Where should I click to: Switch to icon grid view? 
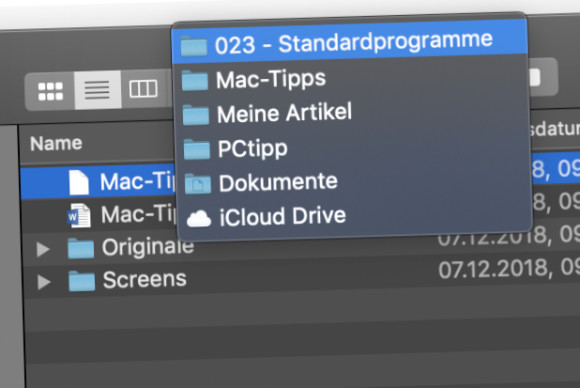(50, 91)
